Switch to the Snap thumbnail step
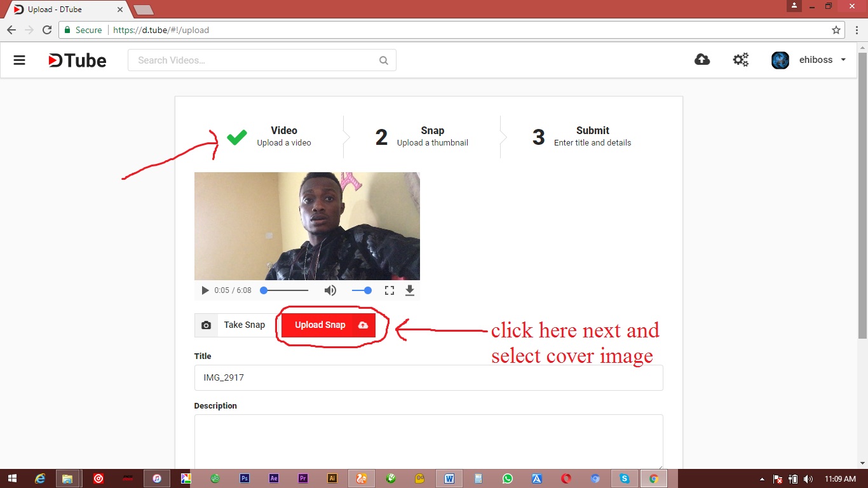 (423, 136)
